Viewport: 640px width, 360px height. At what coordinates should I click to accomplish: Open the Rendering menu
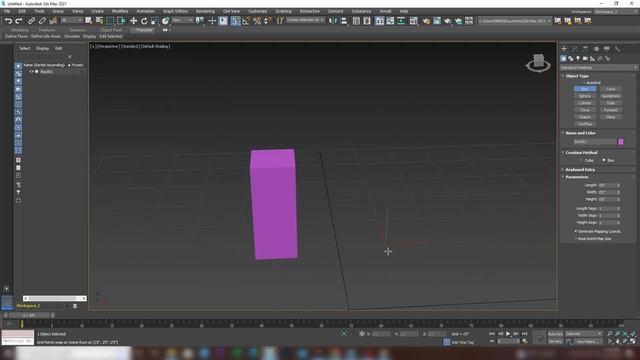pyautogui.click(x=205, y=11)
